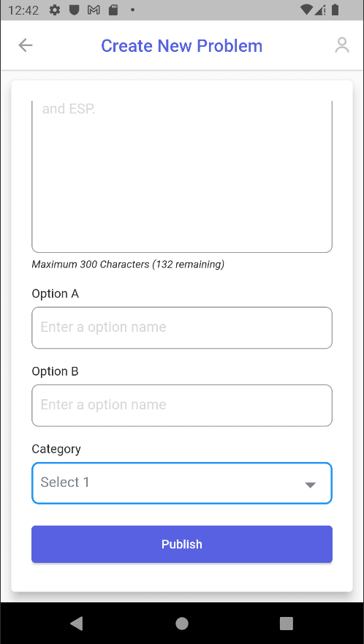Tap the Android back navigation button
The image size is (364, 644).
(77, 623)
